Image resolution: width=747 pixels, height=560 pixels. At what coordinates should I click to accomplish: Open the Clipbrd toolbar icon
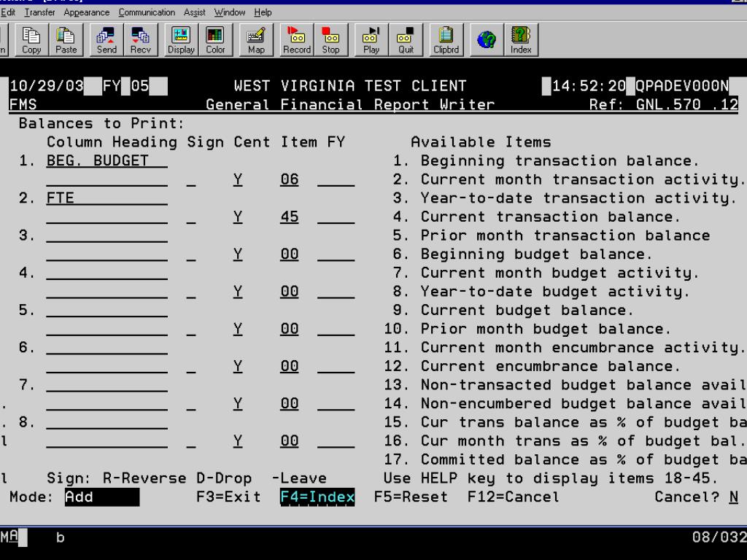(445, 41)
